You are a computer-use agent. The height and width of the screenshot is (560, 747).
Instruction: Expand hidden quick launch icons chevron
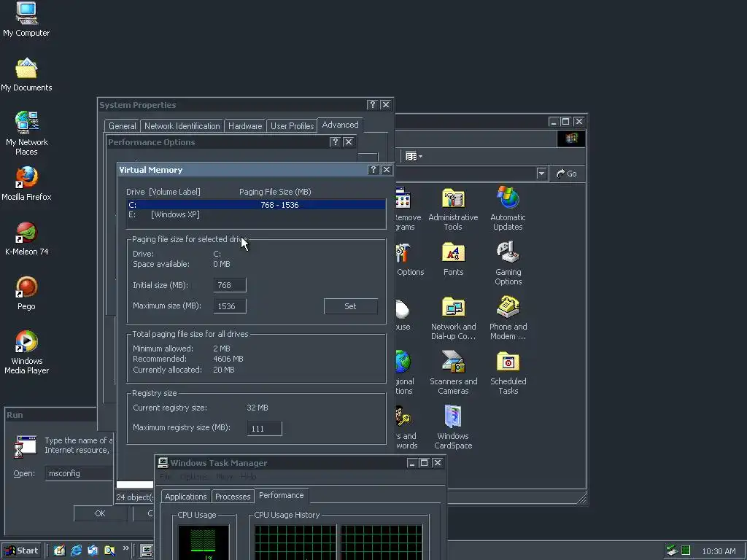(125, 548)
